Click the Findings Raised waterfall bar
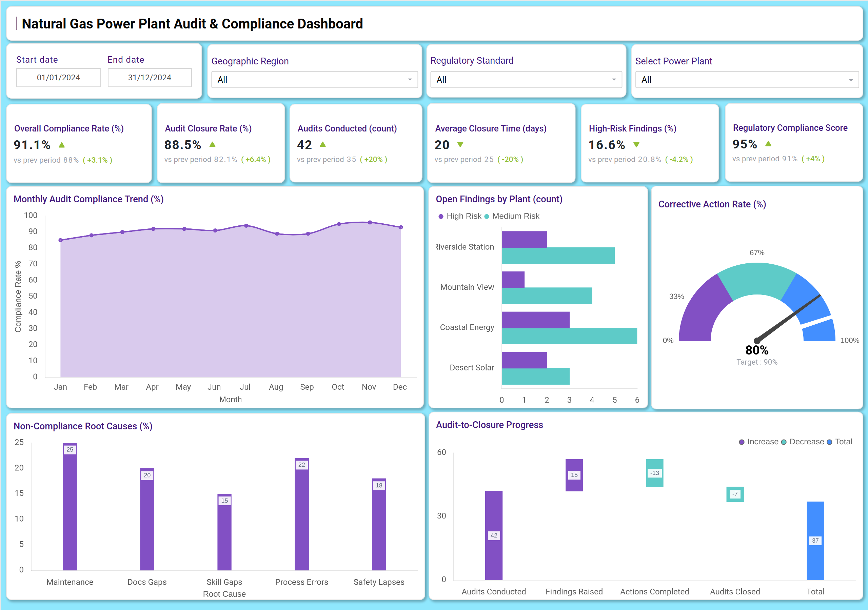The width and height of the screenshot is (868, 610). (574, 475)
